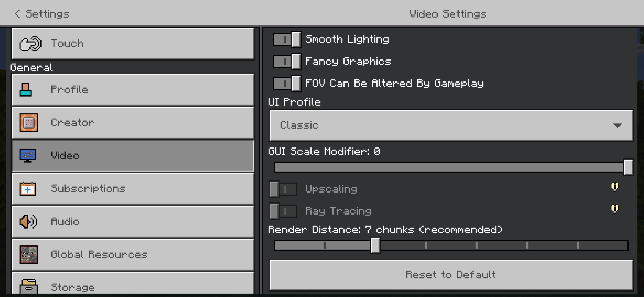Show Ray Tracing info icon
Screen dimensions: 644x297
(x=615, y=209)
